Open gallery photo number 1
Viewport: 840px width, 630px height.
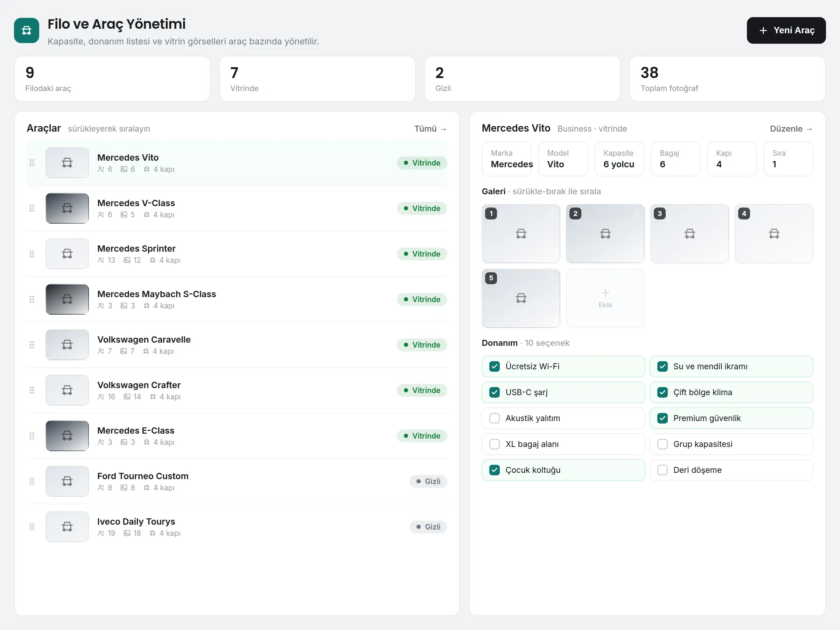click(x=521, y=234)
